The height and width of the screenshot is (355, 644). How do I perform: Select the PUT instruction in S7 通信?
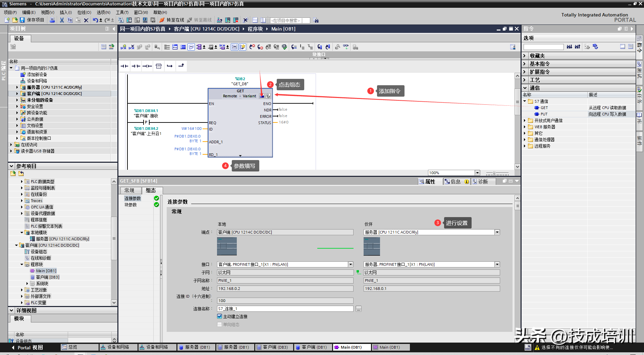(x=544, y=114)
